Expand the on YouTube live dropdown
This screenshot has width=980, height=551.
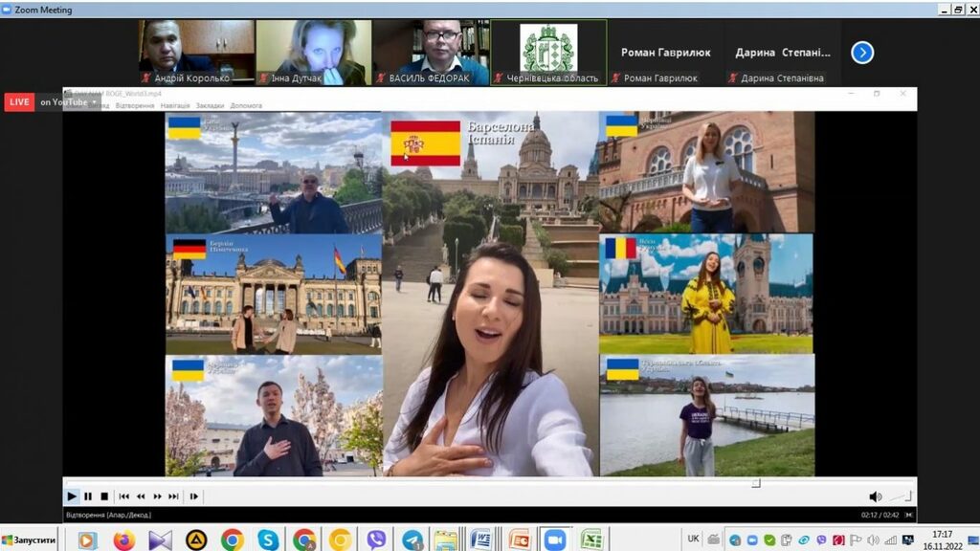pyautogui.click(x=95, y=102)
